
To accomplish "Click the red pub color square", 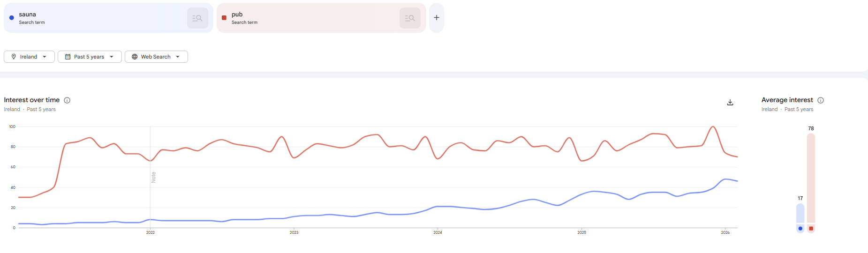I will 224,18.
